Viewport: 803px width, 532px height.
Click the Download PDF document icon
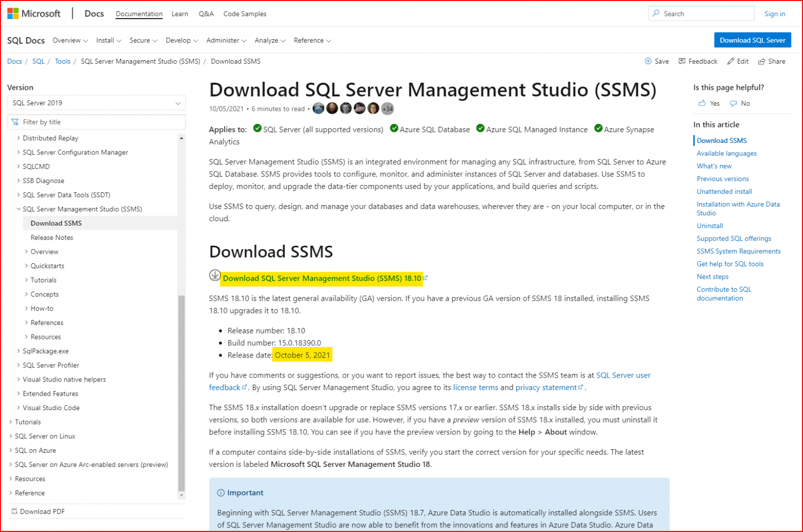[x=15, y=511]
